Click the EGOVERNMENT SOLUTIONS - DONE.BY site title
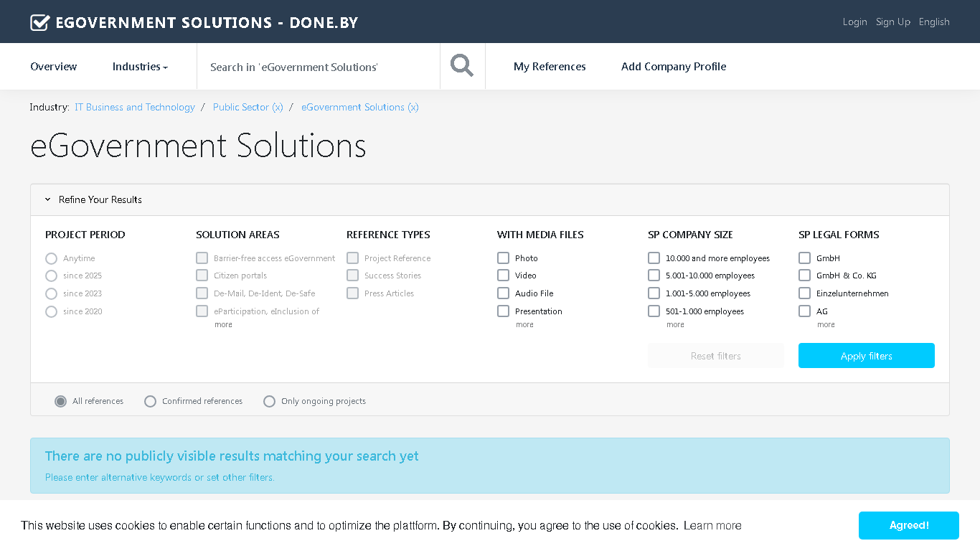The height and width of the screenshot is (551, 980). pyautogui.click(x=207, y=22)
